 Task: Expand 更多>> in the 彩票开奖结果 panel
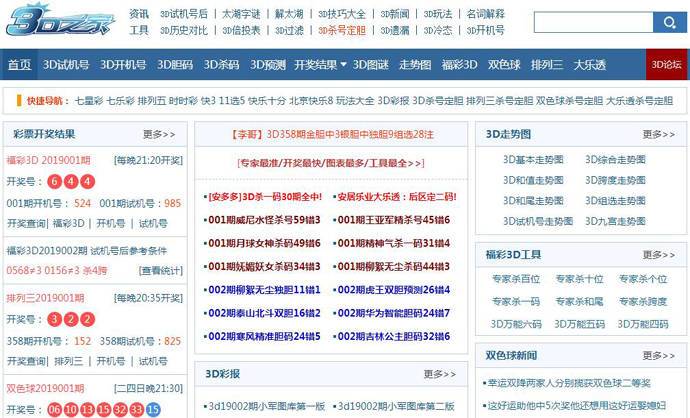(x=159, y=133)
